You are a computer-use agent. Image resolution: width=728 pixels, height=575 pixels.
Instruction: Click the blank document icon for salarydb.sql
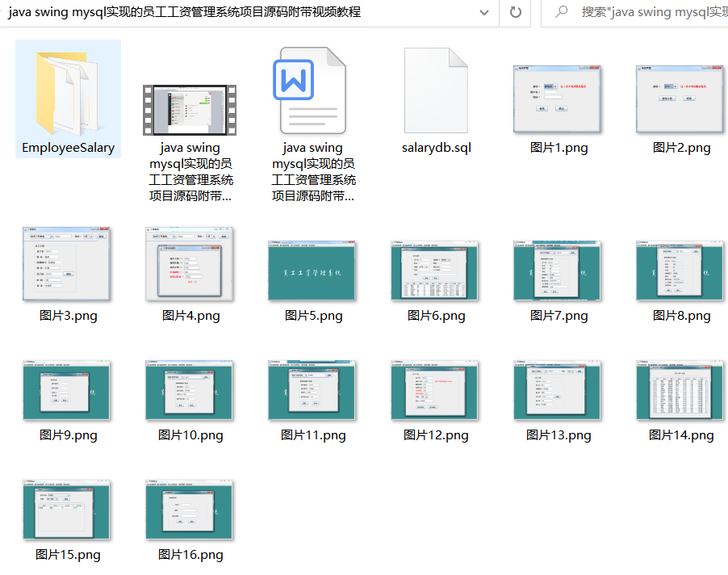pyautogui.click(x=436, y=90)
